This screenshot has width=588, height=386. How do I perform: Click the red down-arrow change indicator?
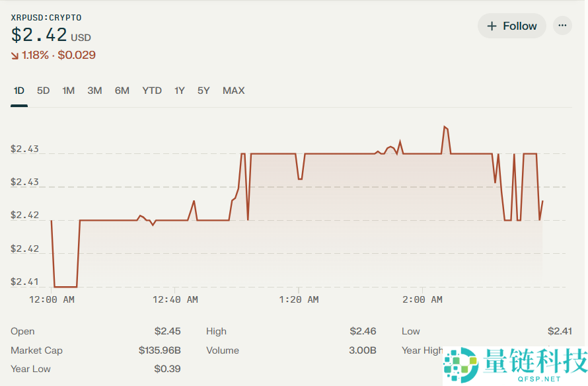(x=15, y=56)
